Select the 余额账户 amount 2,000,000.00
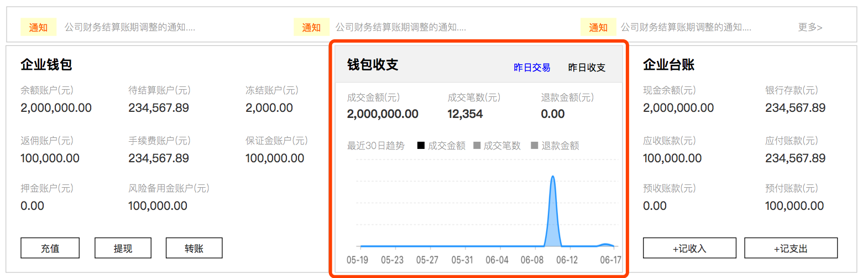This screenshot has height=278, width=868. [x=56, y=108]
